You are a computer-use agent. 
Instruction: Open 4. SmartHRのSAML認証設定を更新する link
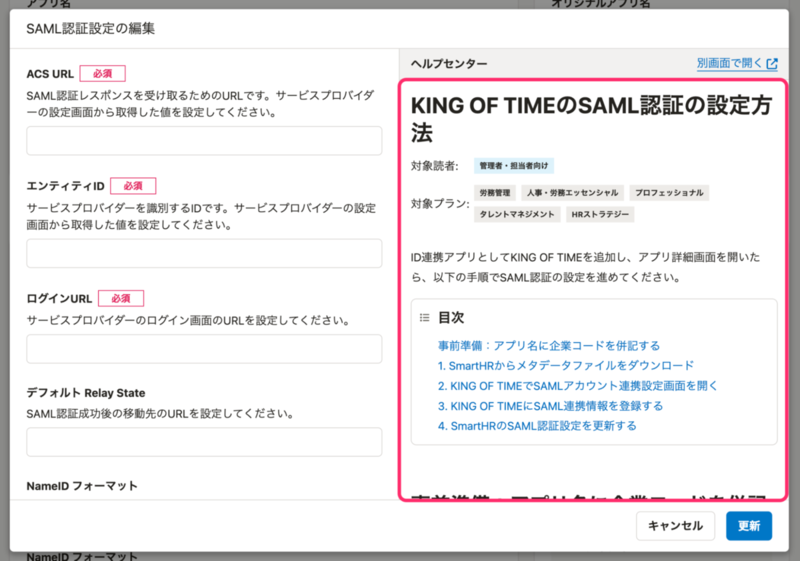(537, 426)
